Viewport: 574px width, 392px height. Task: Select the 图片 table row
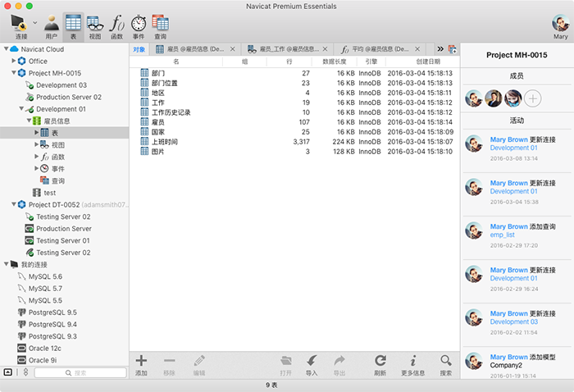(294, 152)
